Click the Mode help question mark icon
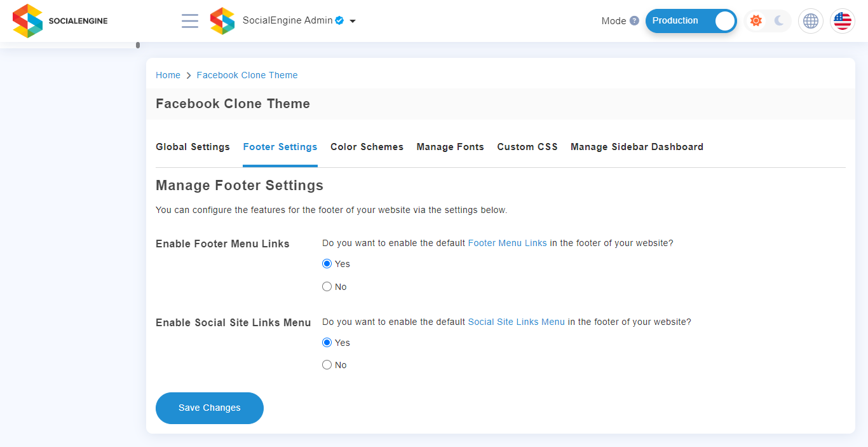The width and height of the screenshot is (868, 447). [634, 21]
